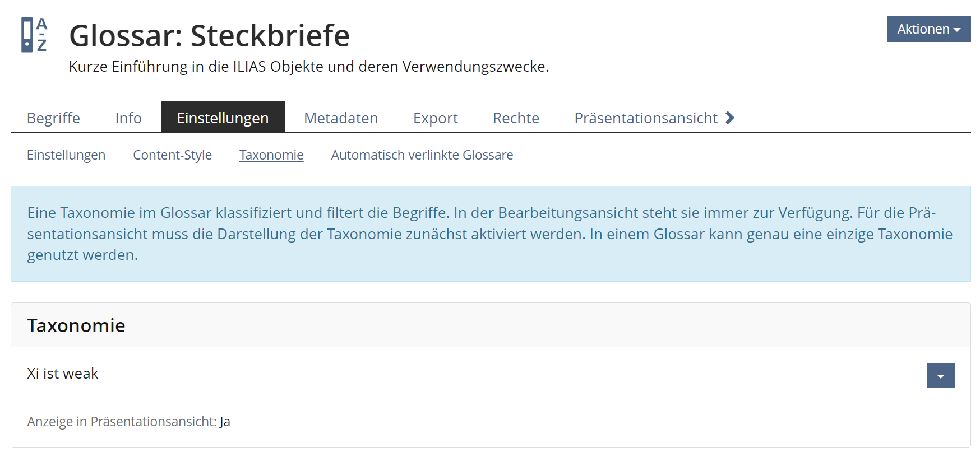
Task: Click the Glossar: Steckbriefe title
Action: pos(209,36)
